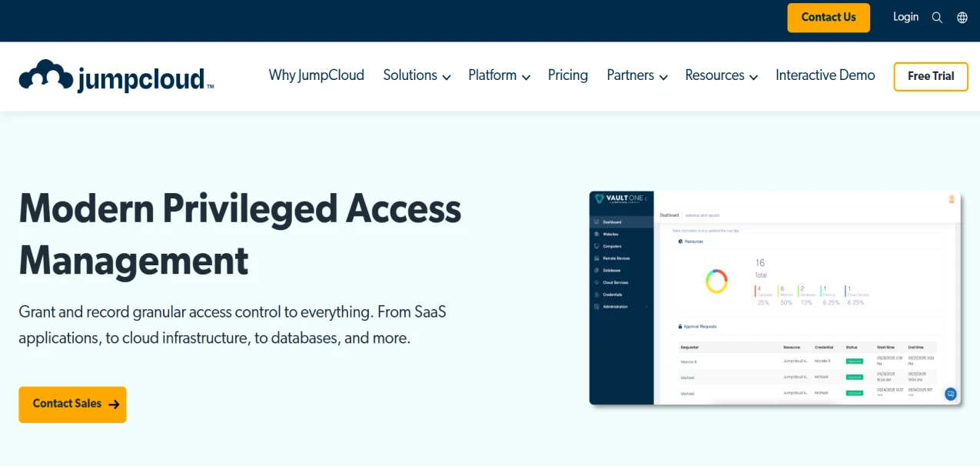Image resolution: width=980 pixels, height=466 pixels.
Task: Click the 'Modern Privileged Access Management' headline
Action: [240, 234]
